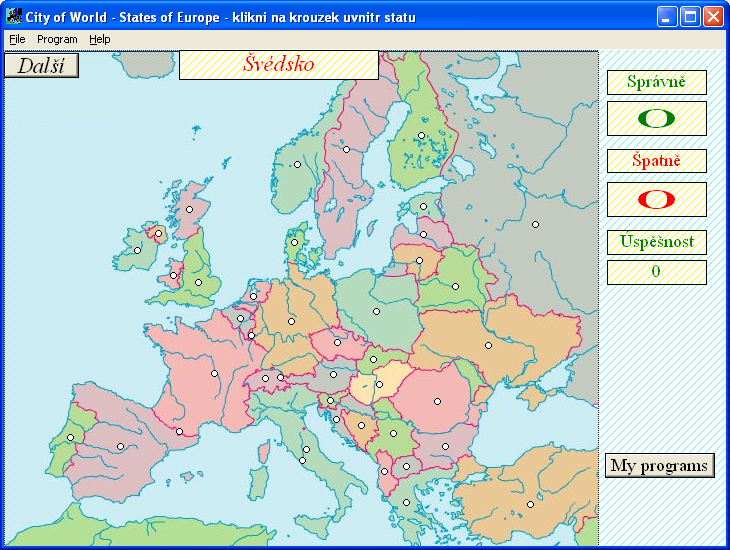Click the circle in Portugal

[70, 437]
